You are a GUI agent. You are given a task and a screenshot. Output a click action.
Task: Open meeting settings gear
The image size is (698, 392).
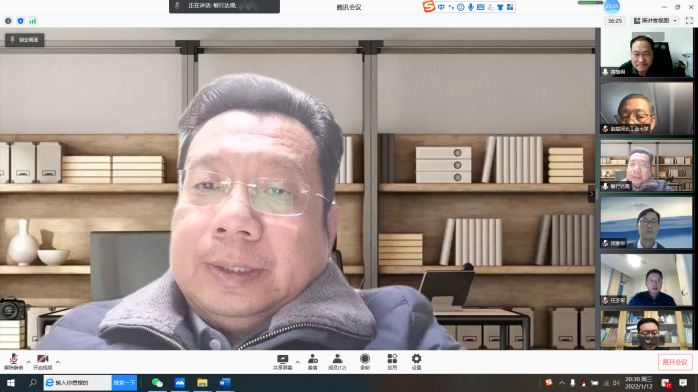[416, 362]
